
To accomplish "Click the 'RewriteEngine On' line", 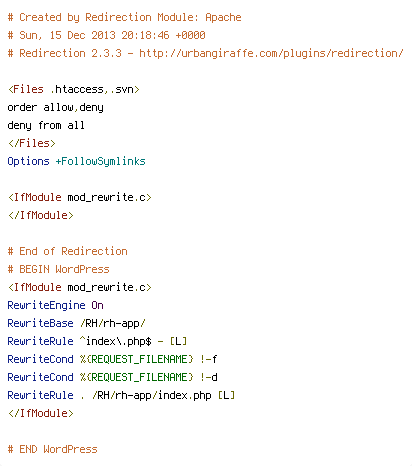I will click(x=55, y=305).
